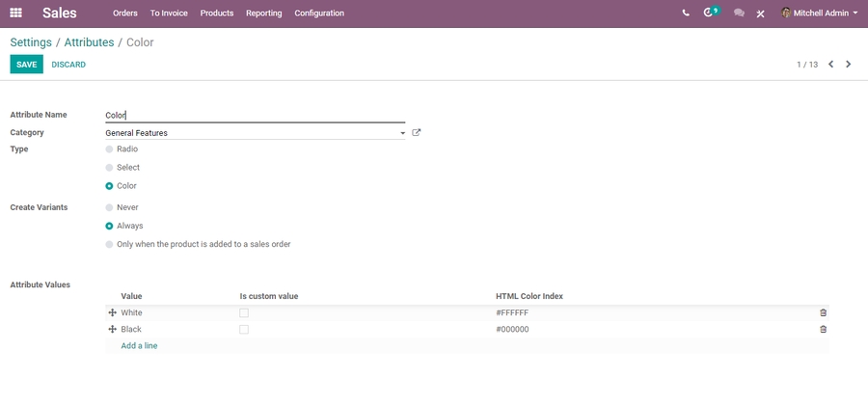The height and width of the screenshot is (405, 868).
Task: Click the phone call icon
Action: click(x=686, y=13)
